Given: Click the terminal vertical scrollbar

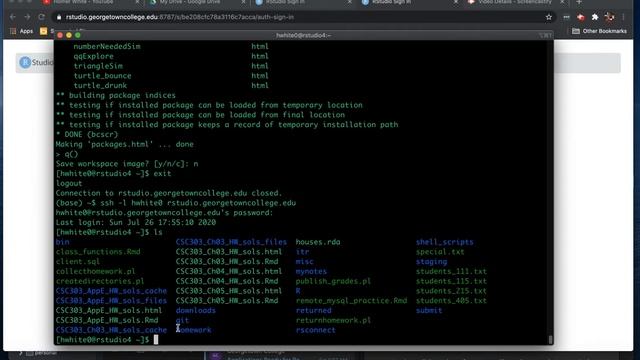Looking at the screenshot, I should pyautogui.click(x=550, y=340).
